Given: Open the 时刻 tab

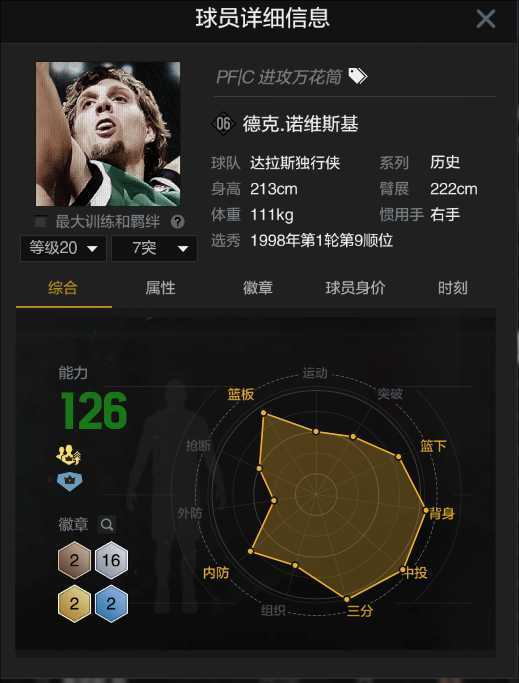Looking at the screenshot, I should [453, 288].
